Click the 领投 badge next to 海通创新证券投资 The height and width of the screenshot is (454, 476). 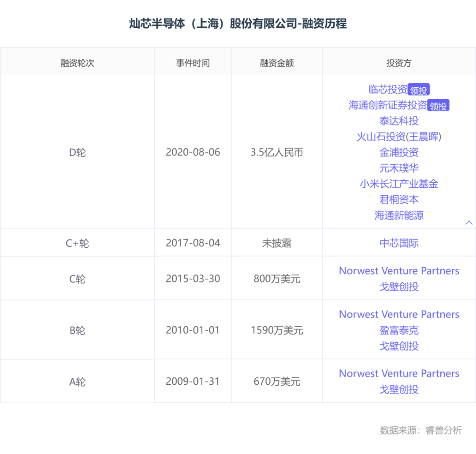439,105
